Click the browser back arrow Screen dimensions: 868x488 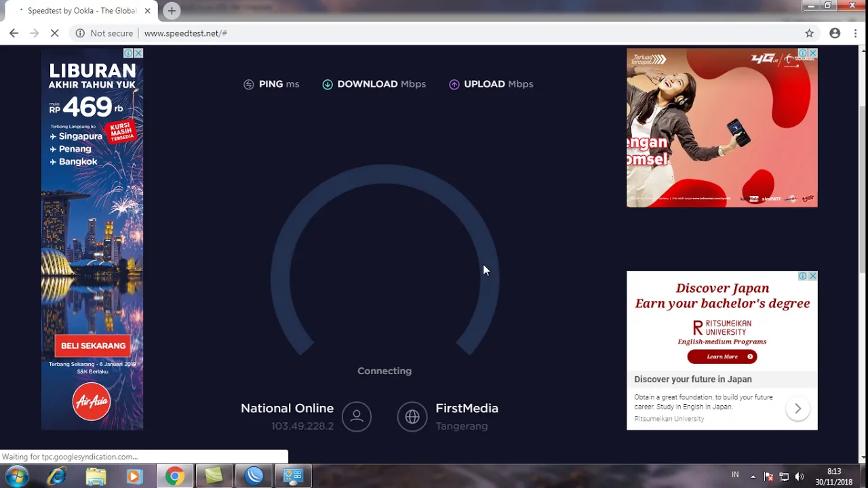14,33
